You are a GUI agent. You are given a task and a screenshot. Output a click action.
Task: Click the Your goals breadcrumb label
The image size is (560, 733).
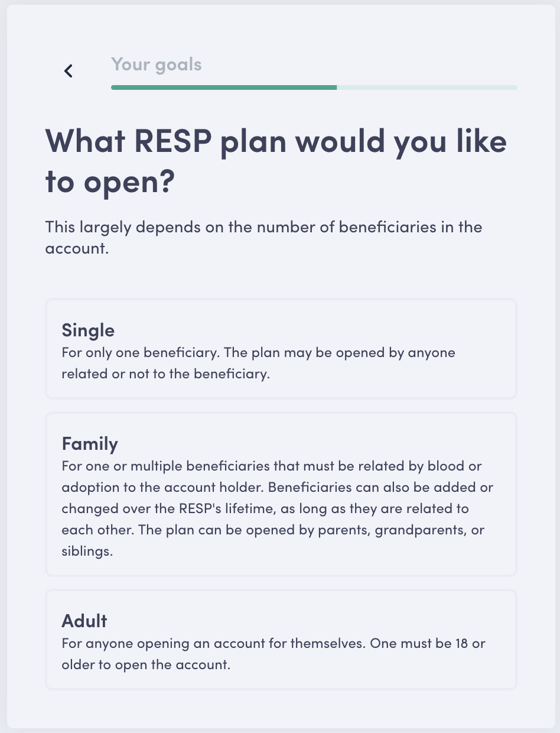point(156,64)
